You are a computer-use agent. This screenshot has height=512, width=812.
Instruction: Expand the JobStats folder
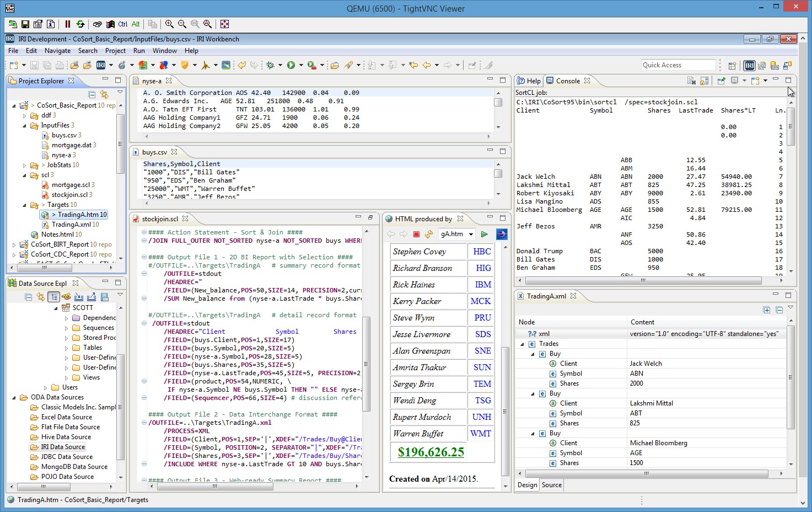pos(25,165)
